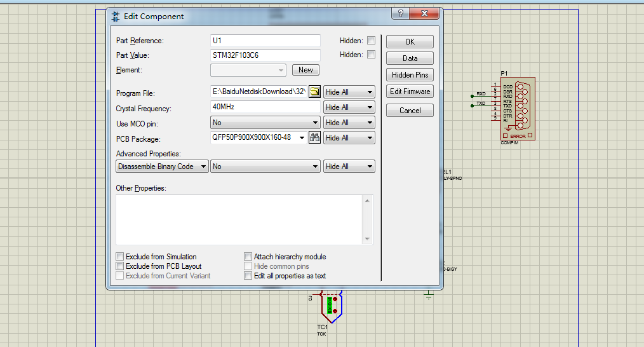Screen dimensions: 644x347
Task: Click the Program File browse folder icon
Action: click(x=314, y=92)
